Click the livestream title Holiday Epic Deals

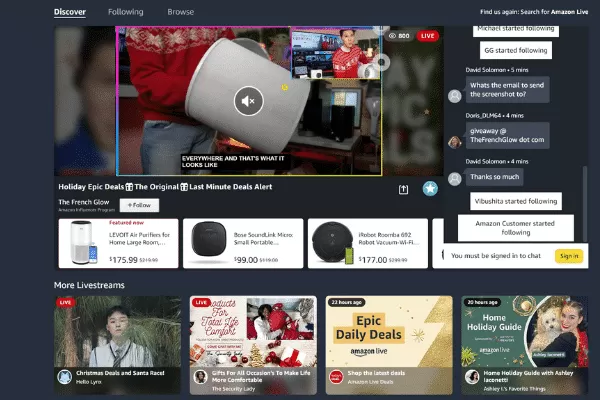click(x=165, y=187)
